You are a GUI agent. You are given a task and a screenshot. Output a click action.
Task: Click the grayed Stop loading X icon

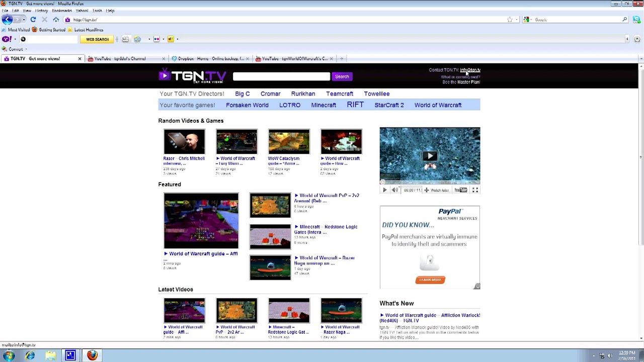tap(44, 20)
